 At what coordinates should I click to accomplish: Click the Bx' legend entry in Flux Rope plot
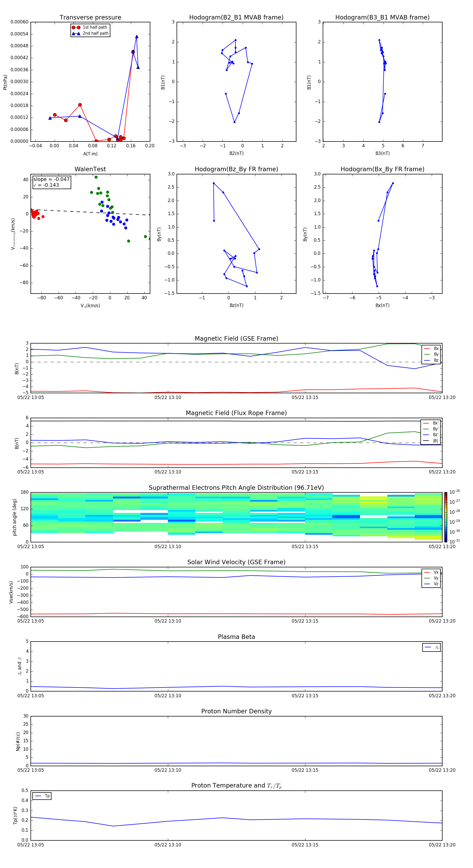coord(431,423)
